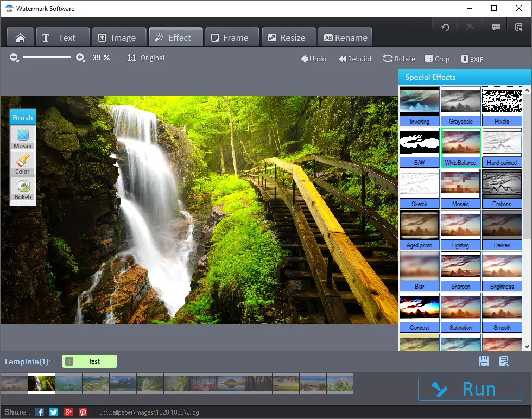
Task: Click the 39 % zoom value
Action: (101, 58)
